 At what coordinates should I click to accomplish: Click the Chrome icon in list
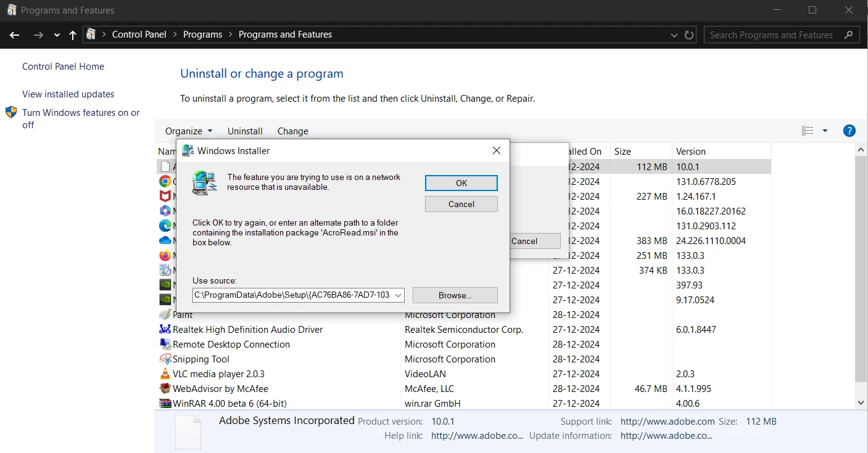point(165,181)
